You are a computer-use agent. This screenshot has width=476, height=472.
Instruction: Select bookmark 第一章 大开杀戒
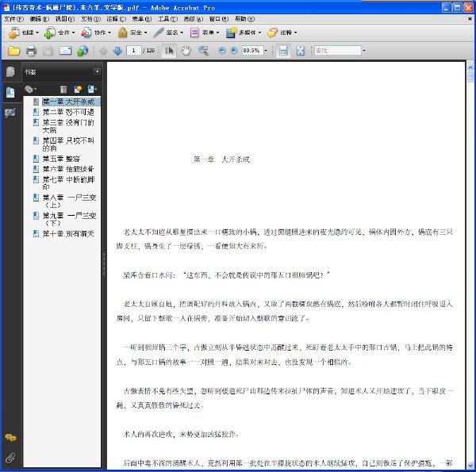click(x=68, y=102)
